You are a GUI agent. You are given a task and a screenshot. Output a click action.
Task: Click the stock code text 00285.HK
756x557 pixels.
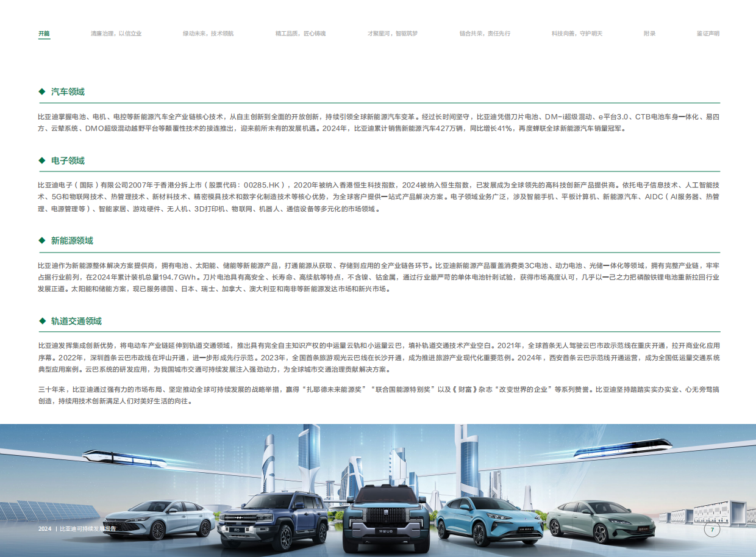[261, 185]
